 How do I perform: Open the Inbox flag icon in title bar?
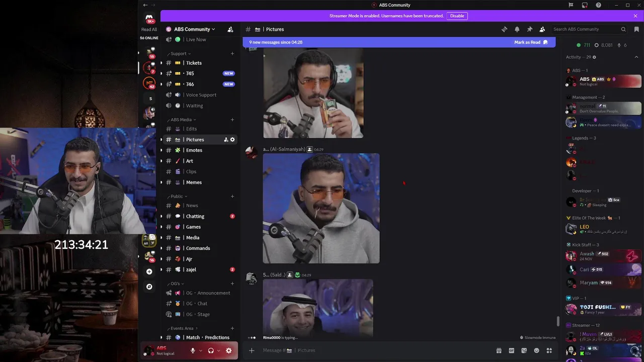tap(571, 5)
